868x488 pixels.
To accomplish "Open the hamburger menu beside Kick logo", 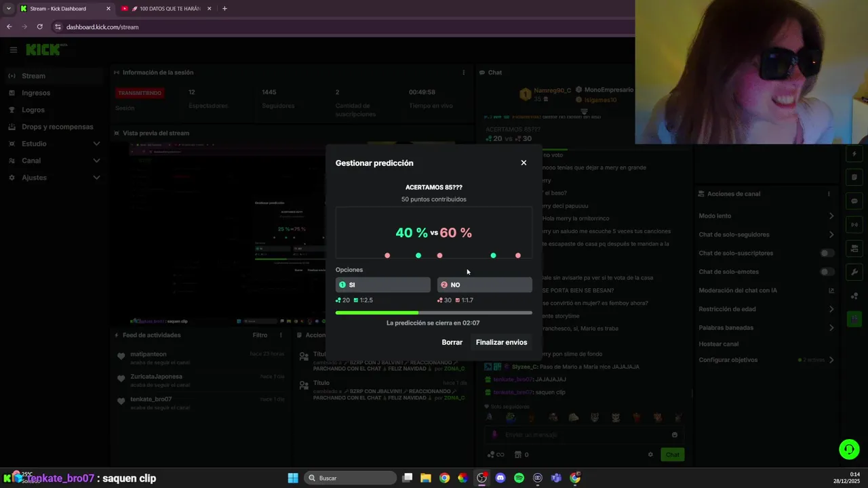I will (x=13, y=49).
